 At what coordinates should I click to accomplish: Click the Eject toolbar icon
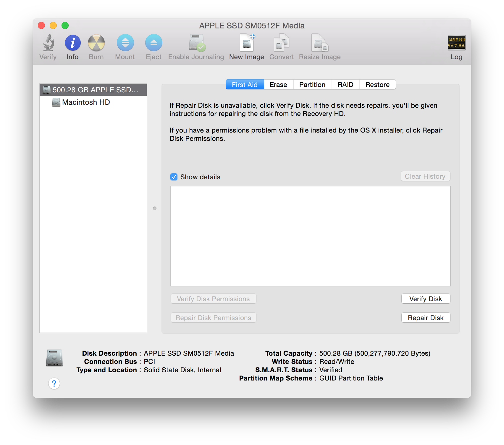tap(154, 43)
